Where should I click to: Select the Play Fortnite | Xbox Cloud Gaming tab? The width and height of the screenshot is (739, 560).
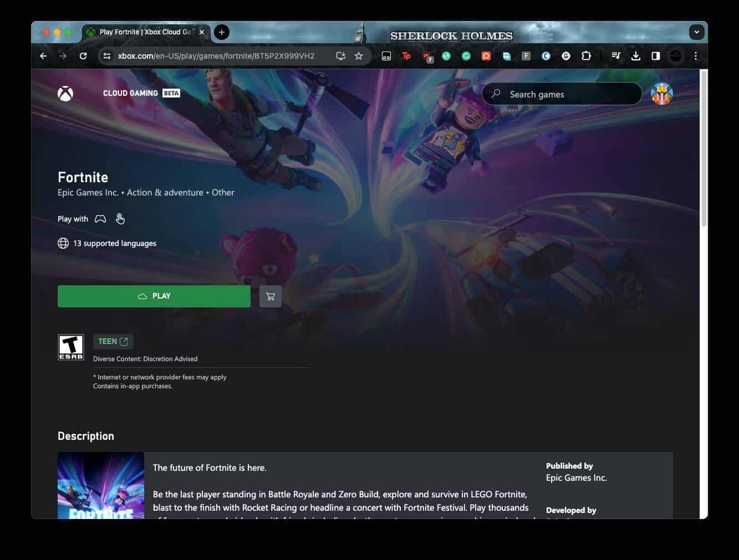(146, 32)
